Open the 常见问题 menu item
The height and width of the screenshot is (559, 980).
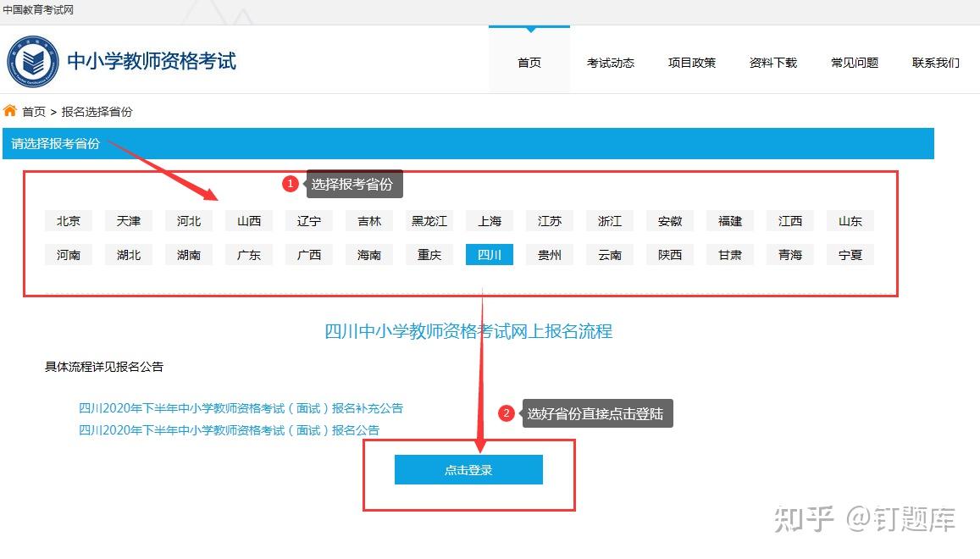855,63
